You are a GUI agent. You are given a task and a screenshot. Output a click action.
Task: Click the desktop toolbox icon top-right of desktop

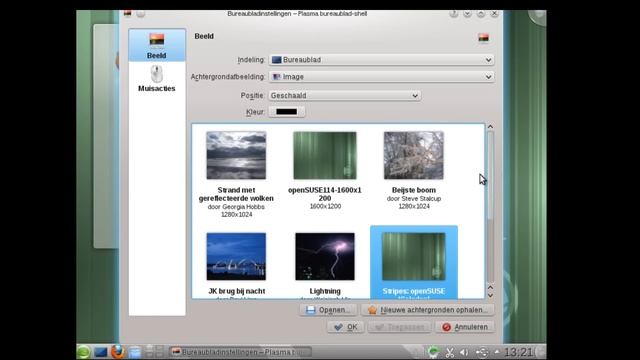click(x=538, y=17)
